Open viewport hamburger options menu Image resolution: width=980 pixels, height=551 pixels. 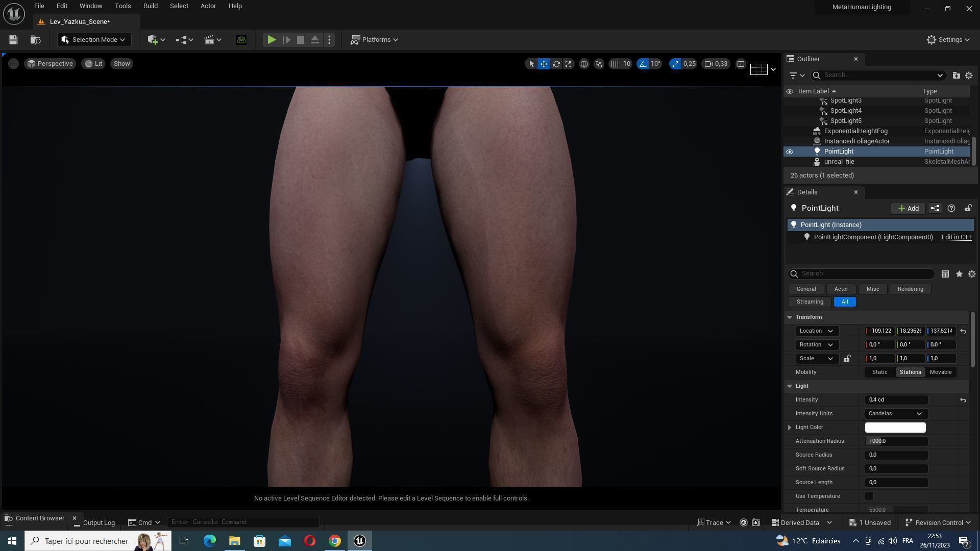[x=13, y=64]
